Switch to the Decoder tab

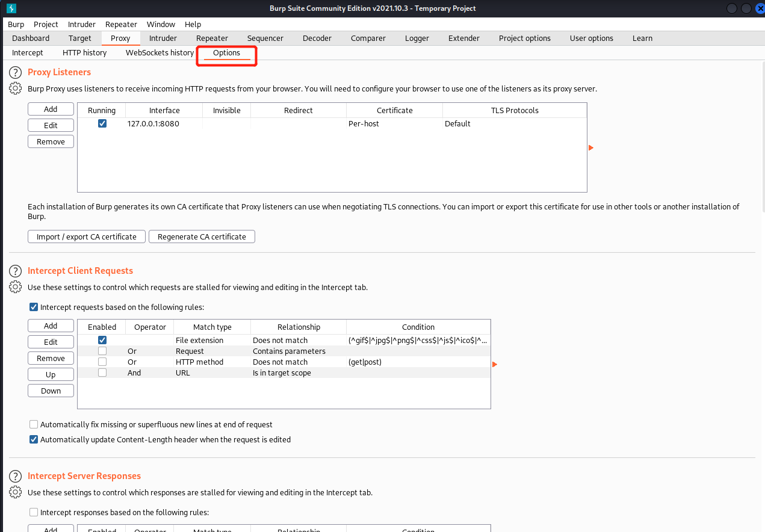[x=317, y=38]
